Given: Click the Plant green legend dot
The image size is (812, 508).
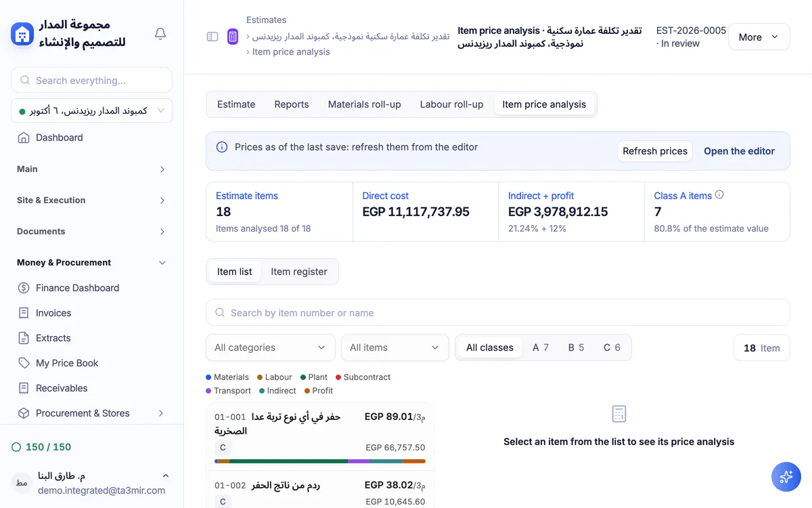Looking at the screenshot, I should pyautogui.click(x=303, y=377).
